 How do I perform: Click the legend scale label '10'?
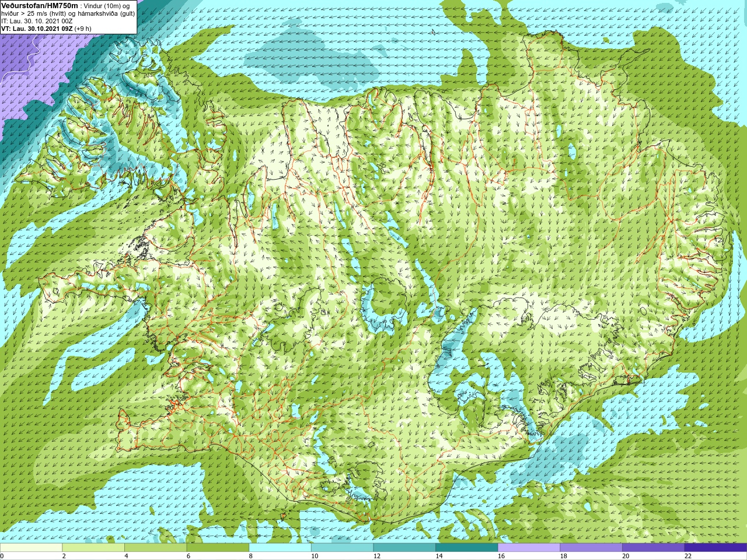315,556
